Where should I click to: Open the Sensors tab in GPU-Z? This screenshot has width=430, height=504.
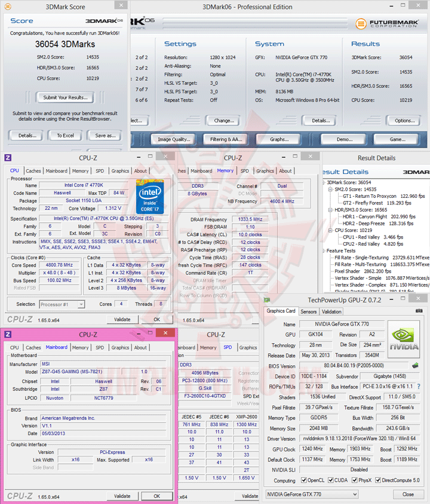click(x=309, y=311)
